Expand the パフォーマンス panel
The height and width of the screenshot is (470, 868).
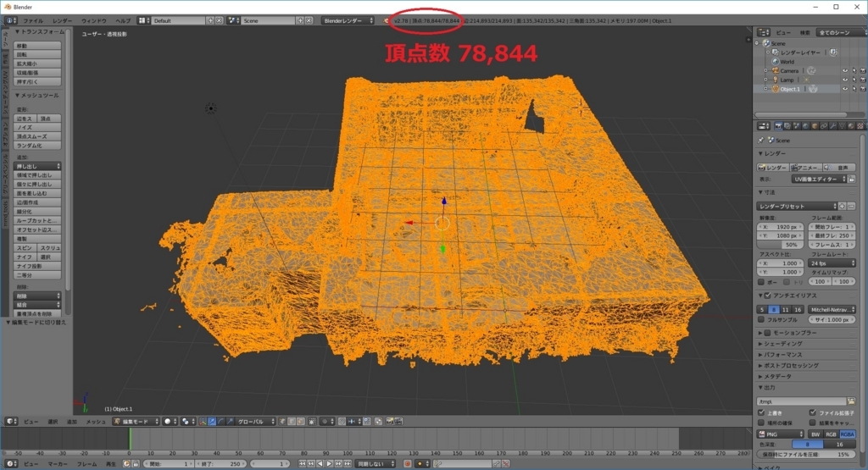[782, 355]
